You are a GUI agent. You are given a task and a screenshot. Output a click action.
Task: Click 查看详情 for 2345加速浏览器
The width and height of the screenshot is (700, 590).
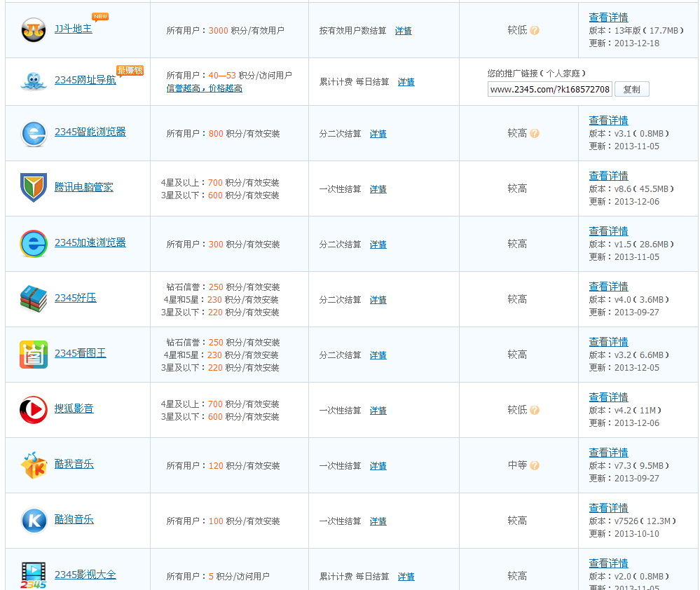608,231
